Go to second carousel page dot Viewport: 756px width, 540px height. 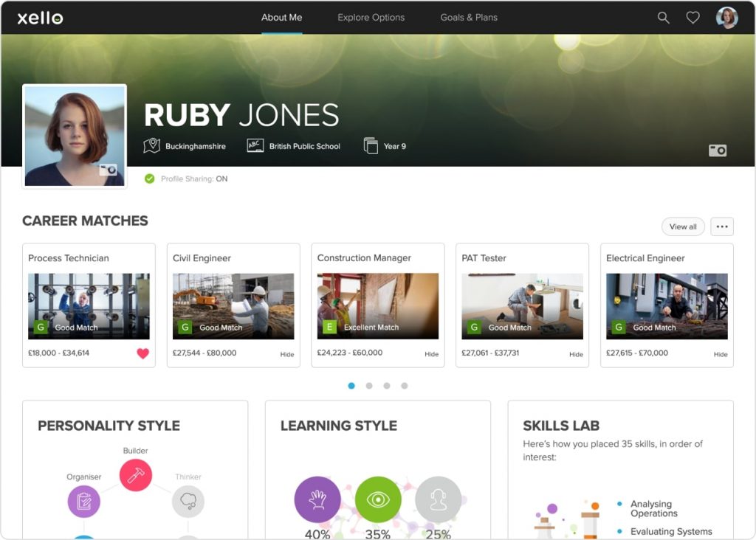click(369, 386)
